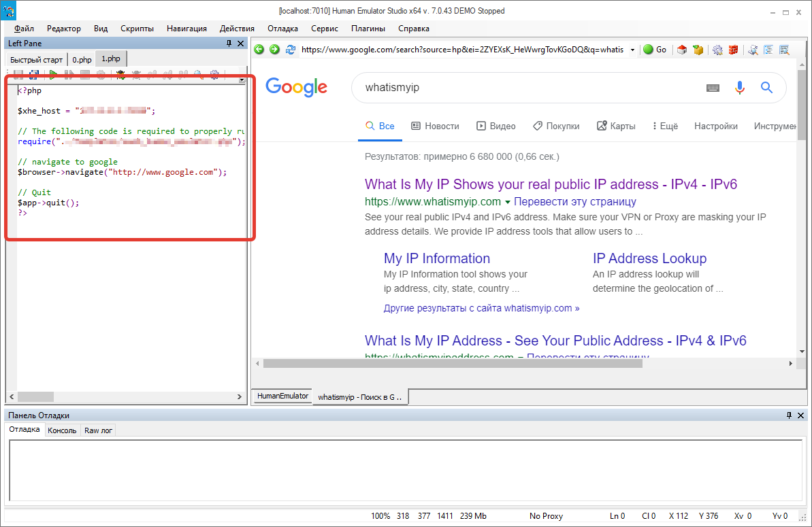This screenshot has width=812, height=527.
Task: Toggle pin on the Панель Отладки panel
Action: [x=790, y=415]
